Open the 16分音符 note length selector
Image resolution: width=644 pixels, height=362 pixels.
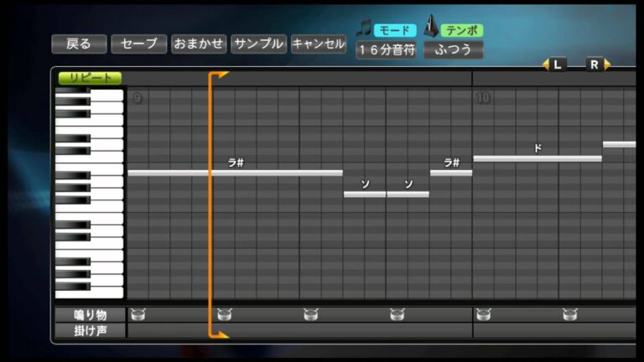click(x=387, y=49)
